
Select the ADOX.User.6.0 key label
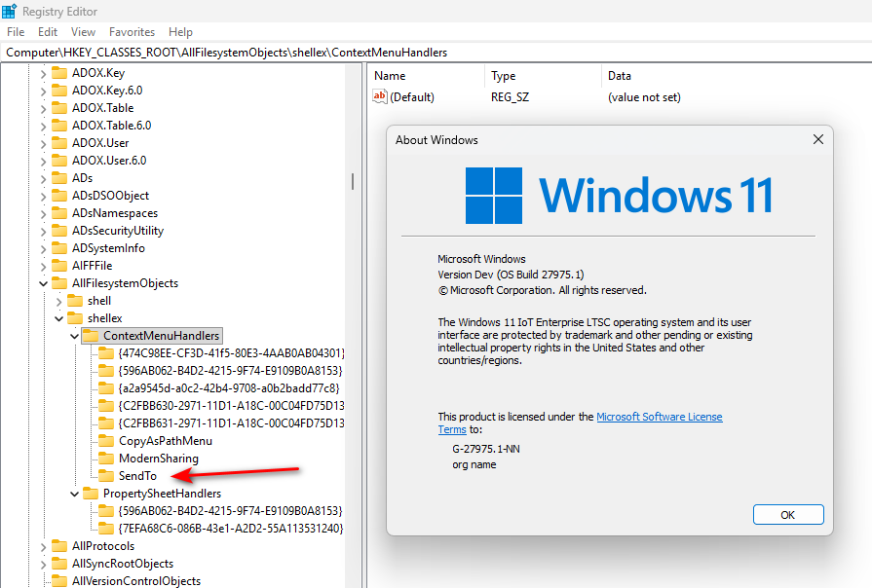[x=109, y=161]
